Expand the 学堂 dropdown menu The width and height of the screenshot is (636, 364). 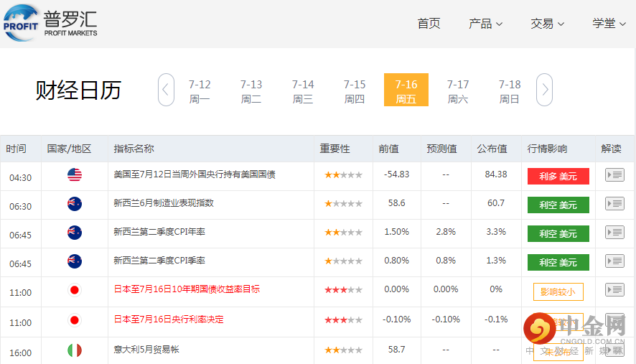(x=609, y=24)
